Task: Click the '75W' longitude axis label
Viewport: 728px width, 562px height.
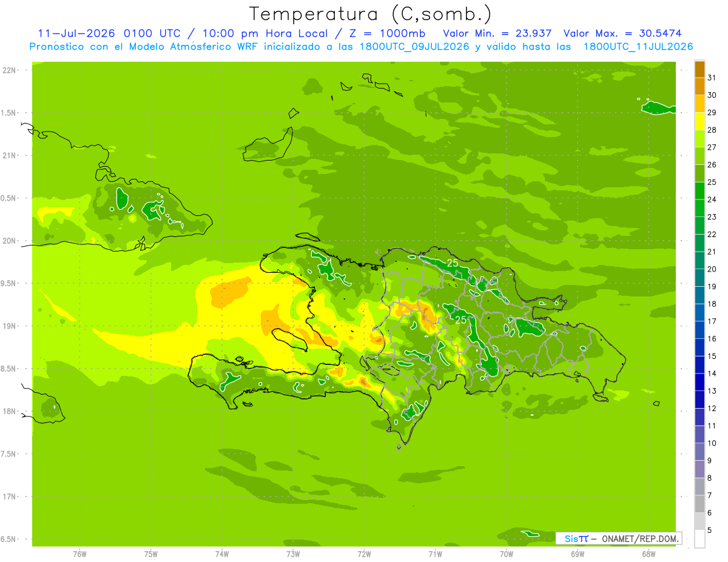Action: [151, 555]
